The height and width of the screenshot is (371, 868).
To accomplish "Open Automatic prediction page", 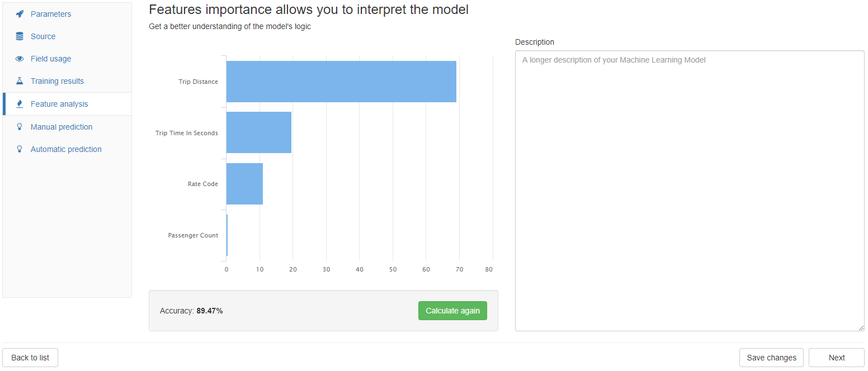I will 66,149.
